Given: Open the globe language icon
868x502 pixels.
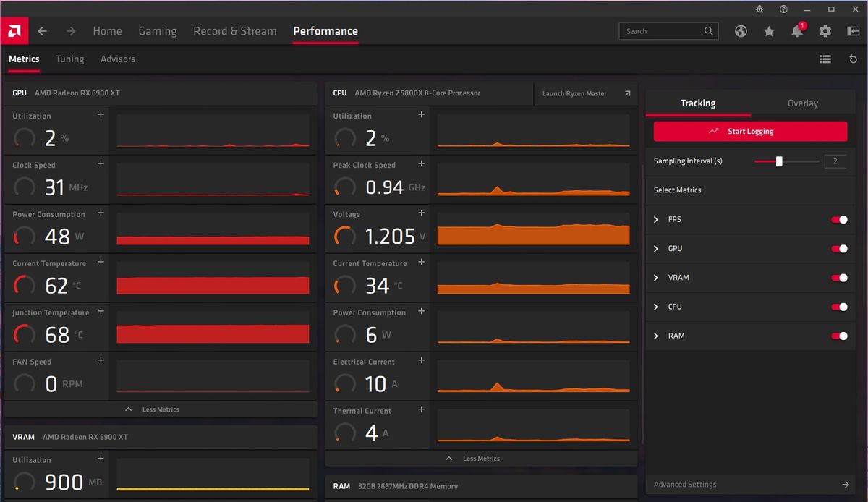Looking at the screenshot, I should (741, 31).
